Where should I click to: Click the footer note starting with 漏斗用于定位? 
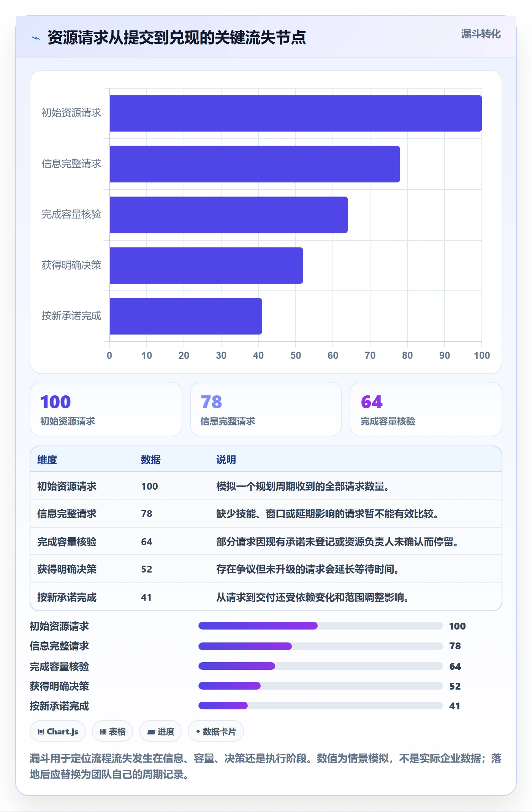point(266,766)
